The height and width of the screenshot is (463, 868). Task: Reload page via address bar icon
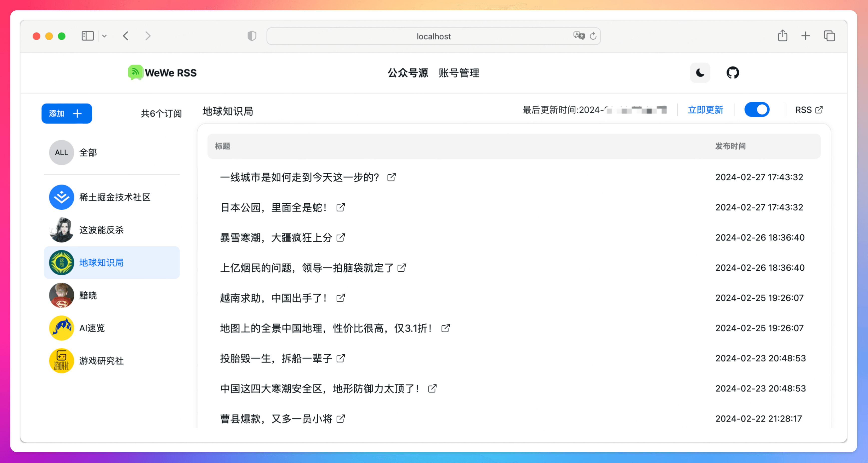tap(593, 36)
